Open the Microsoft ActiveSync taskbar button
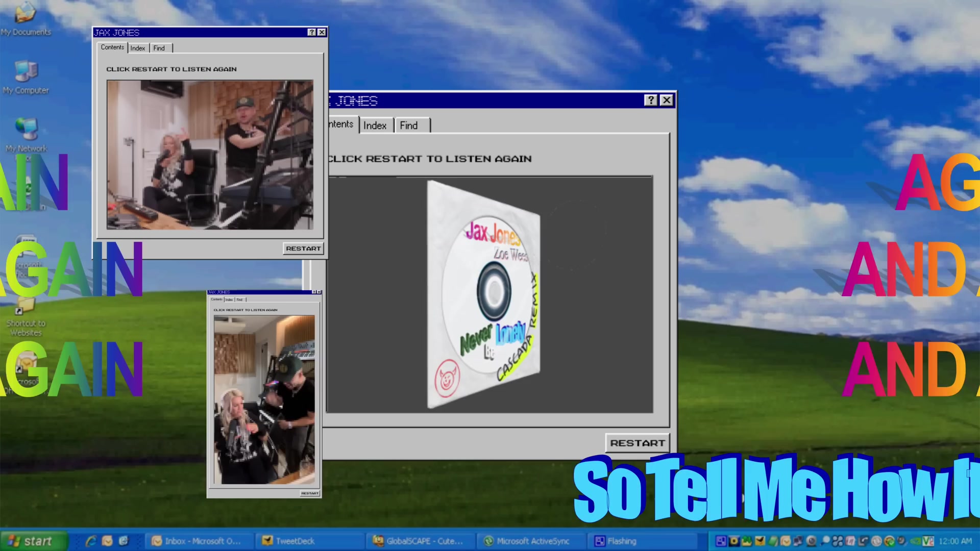 [x=531, y=541]
